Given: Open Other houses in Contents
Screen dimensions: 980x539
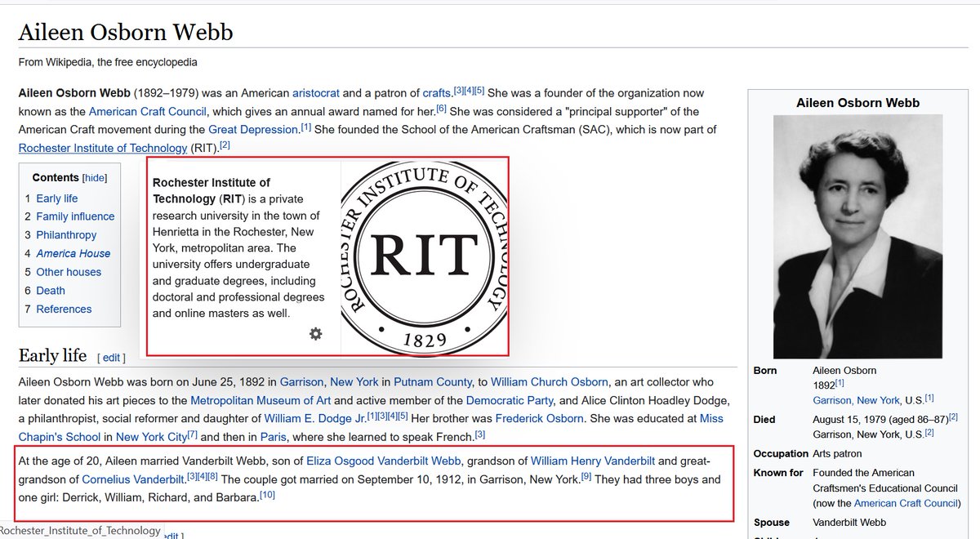Looking at the screenshot, I should click(x=69, y=272).
